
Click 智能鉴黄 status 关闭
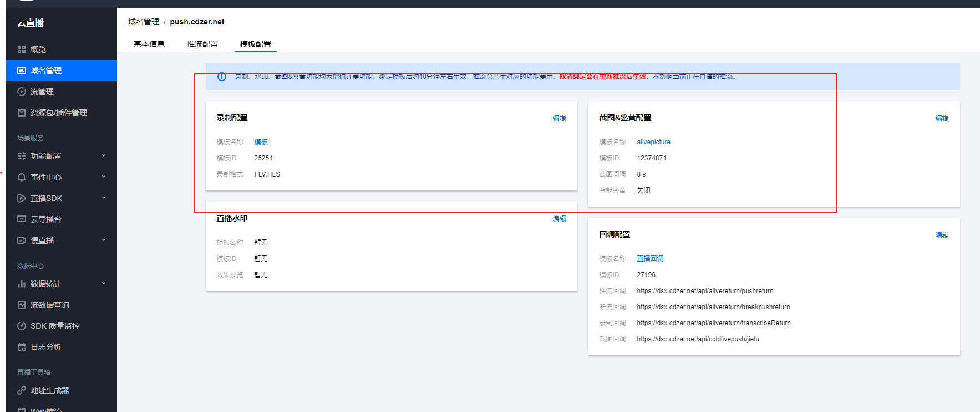point(643,190)
